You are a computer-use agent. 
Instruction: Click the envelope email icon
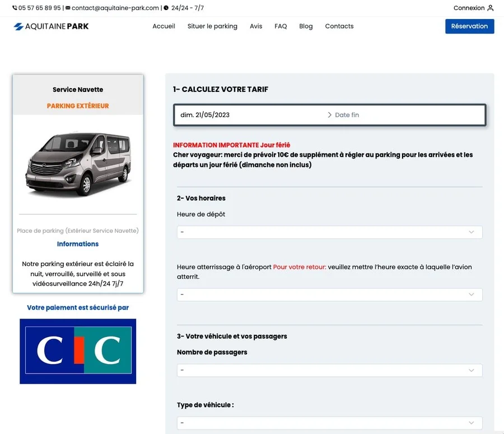click(x=68, y=8)
